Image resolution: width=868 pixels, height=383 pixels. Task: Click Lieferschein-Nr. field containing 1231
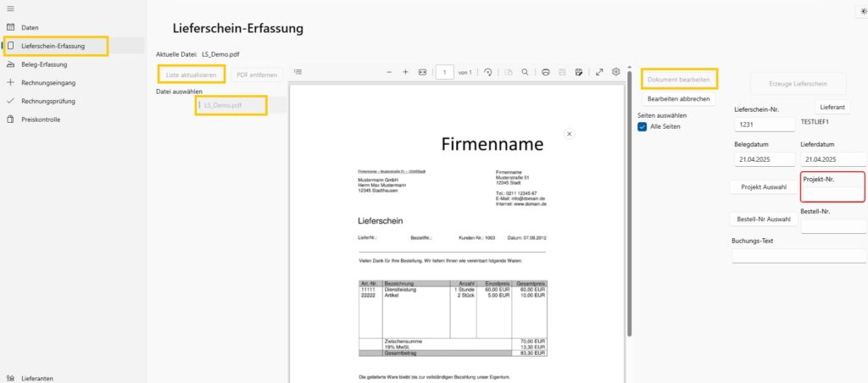click(765, 125)
